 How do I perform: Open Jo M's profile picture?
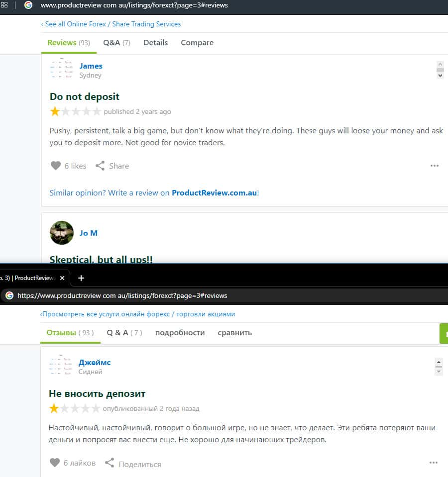point(62,233)
